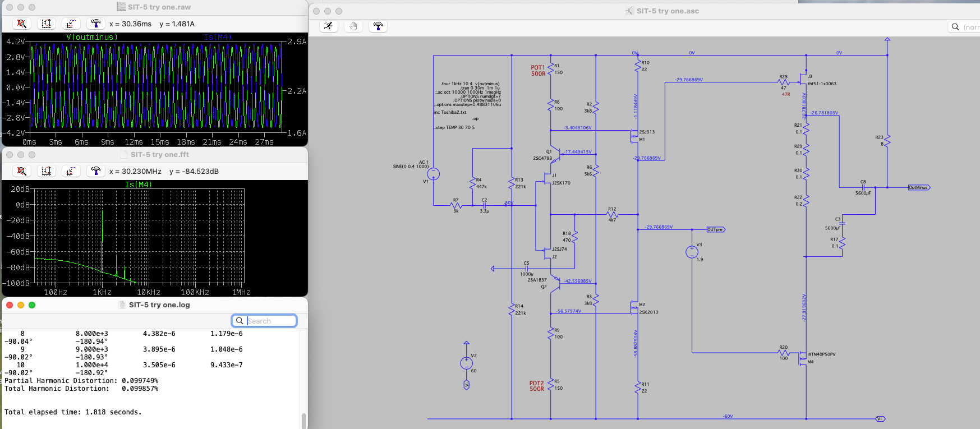The height and width of the screenshot is (429, 980).
Task: Click capacitor C5 1000µ
Action: pos(526,269)
